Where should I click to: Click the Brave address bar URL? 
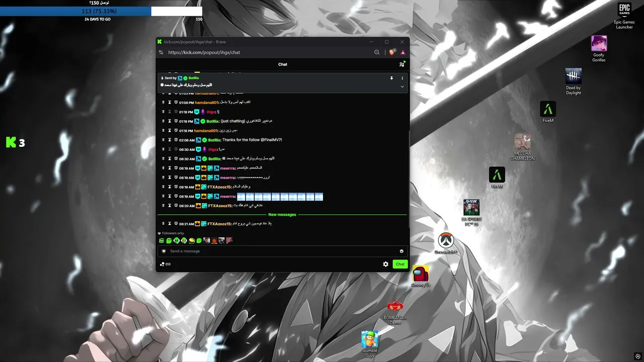click(204, 52)
